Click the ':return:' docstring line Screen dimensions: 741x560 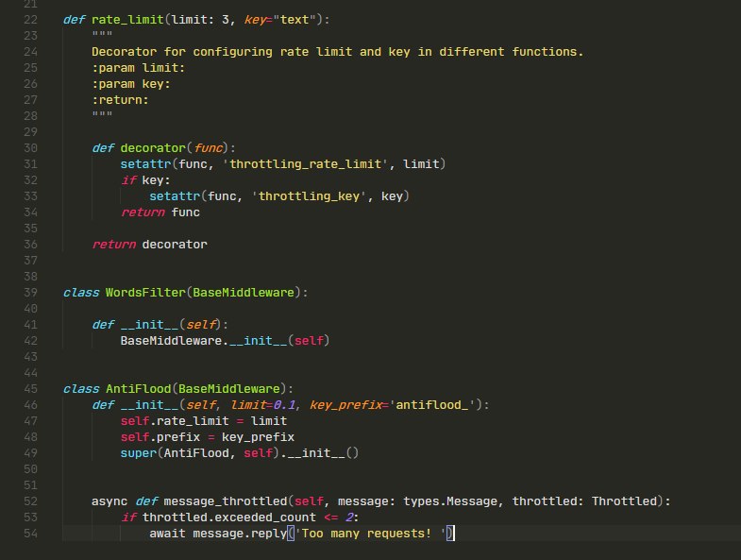tap(120, 100)
